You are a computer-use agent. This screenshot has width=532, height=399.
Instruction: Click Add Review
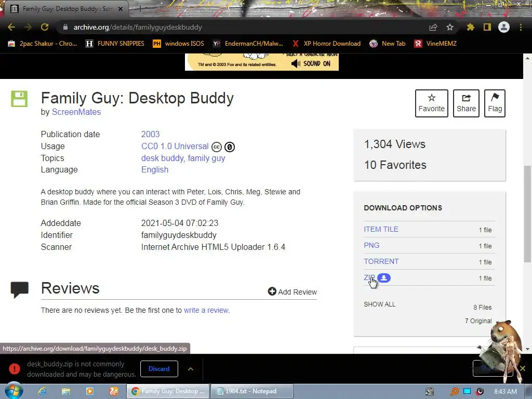pos(292,292)
